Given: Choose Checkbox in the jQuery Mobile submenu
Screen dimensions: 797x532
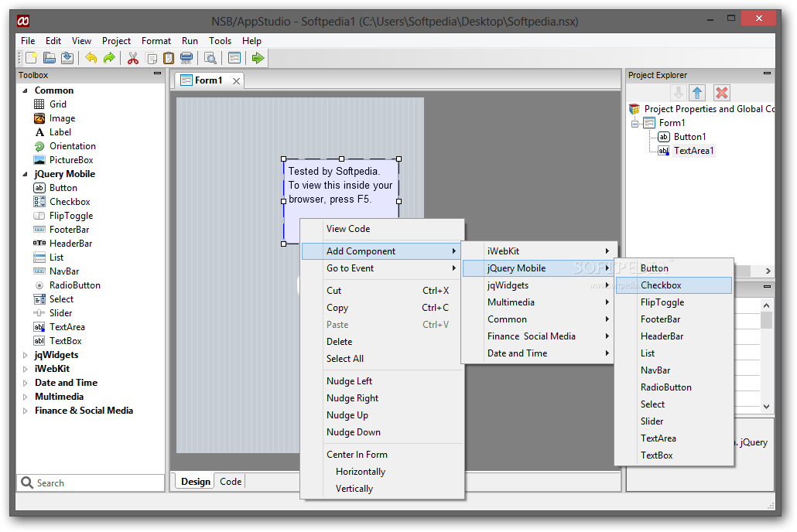Looking at the screenshot, I should 673,285.
